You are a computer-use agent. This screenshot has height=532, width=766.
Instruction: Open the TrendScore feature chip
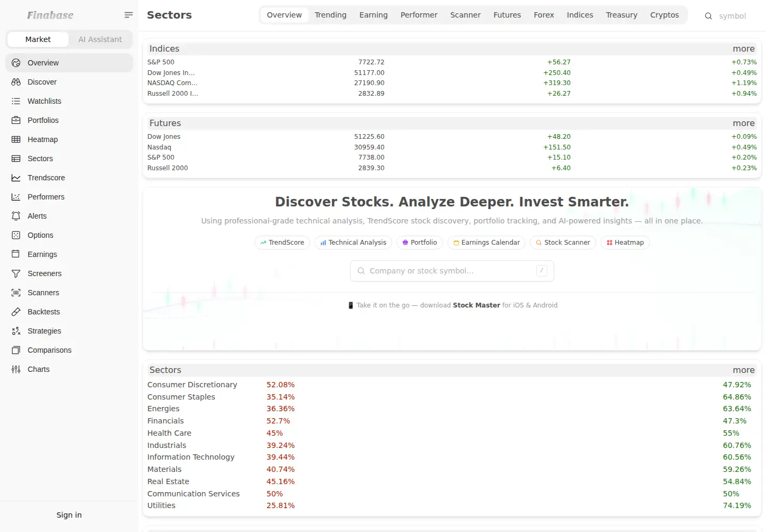point(282,243)
